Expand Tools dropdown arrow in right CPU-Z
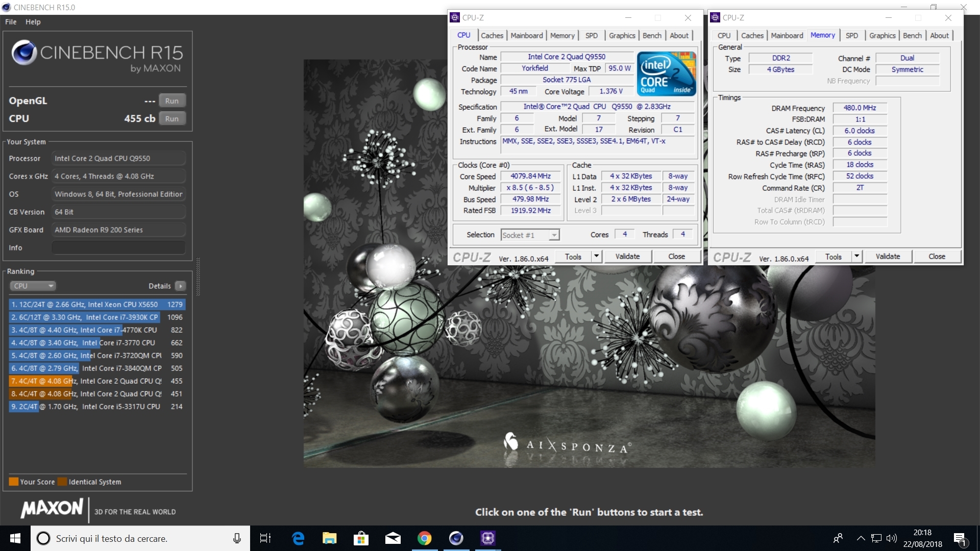Screen dimensions: 980x551 (x=856, y=257)
